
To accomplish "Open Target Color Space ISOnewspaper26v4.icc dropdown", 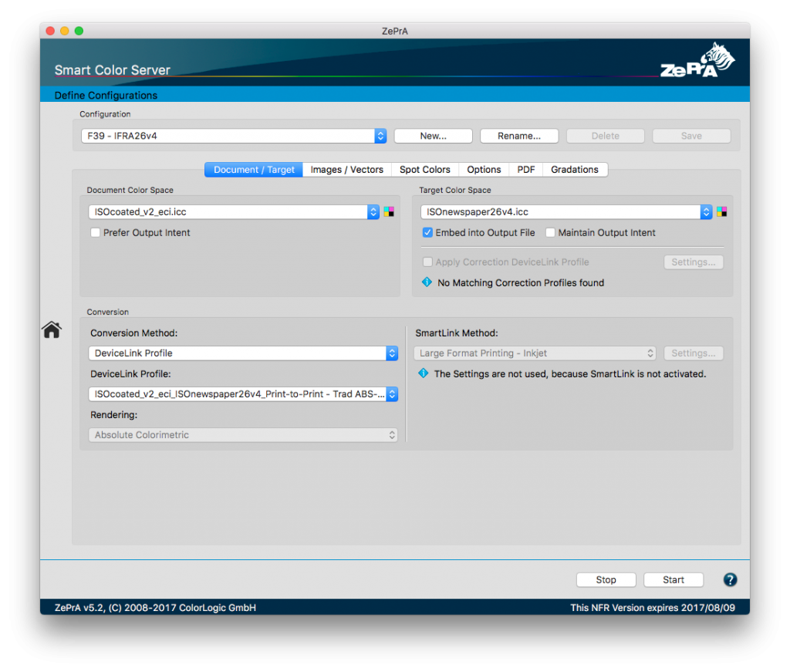I will coord(566,212).
